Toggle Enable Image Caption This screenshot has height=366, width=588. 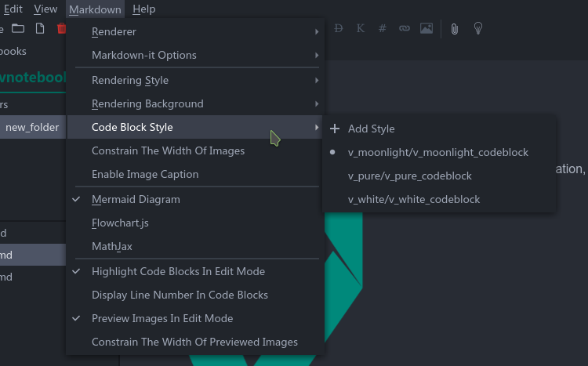(195, 174)
